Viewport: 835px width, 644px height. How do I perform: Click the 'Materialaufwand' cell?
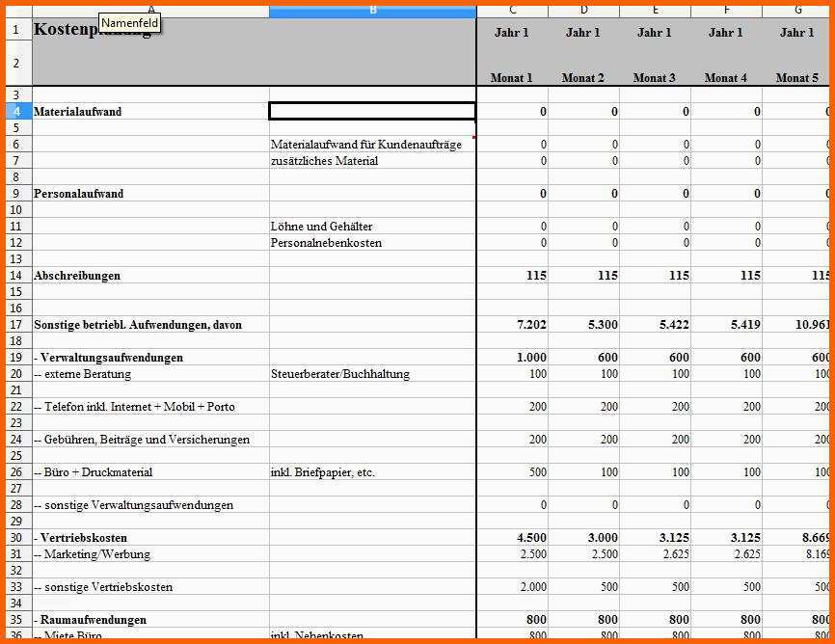[150, 111]
